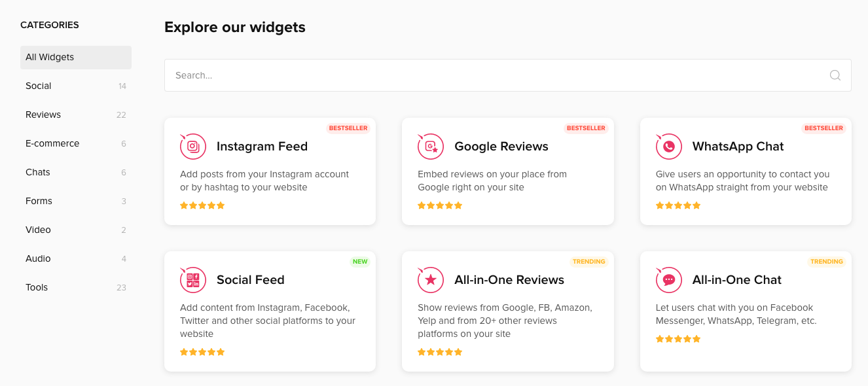Screen dimensions: 868x386
Task: Click the All-in-One Chat bubble icon
Action: coord(668,280)
